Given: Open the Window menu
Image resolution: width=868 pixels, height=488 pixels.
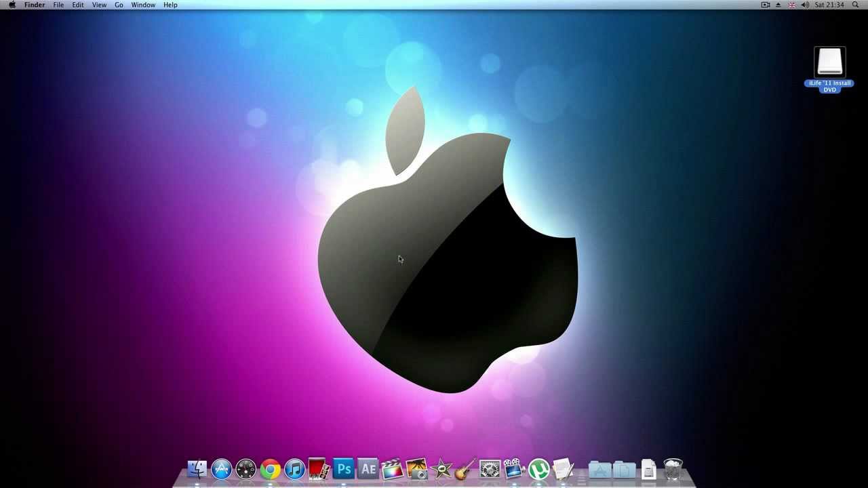Looking at the screenshot, I should 143,5.
